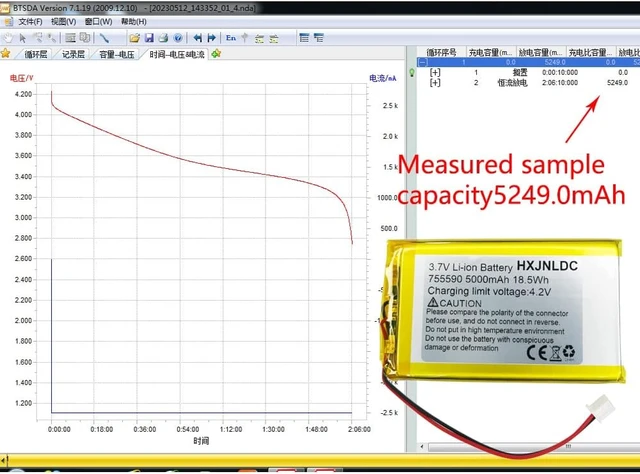Click the yellow star favorites icon
Screen dimensions: 640x474
(x=6, y=53)
